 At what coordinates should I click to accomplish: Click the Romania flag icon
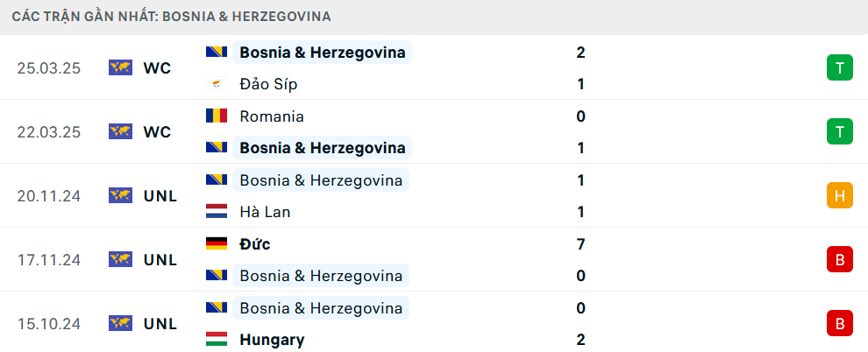click(x=217, y=116)
